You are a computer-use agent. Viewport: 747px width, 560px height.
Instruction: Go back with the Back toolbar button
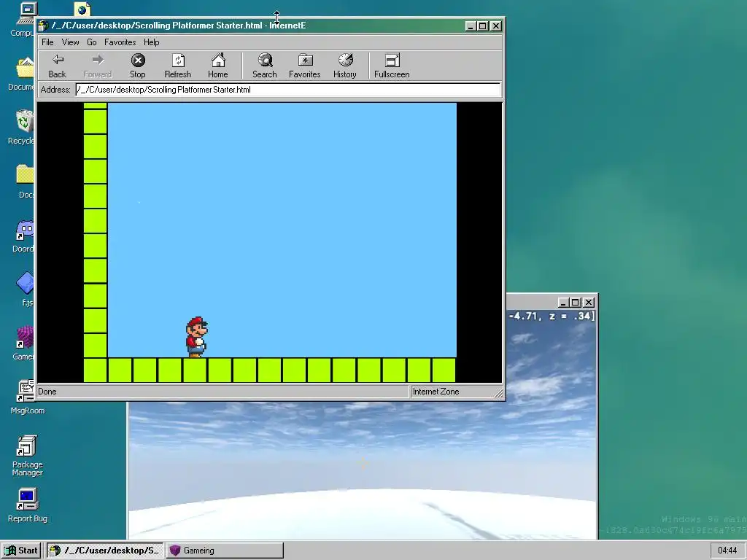tap(57, 66)
